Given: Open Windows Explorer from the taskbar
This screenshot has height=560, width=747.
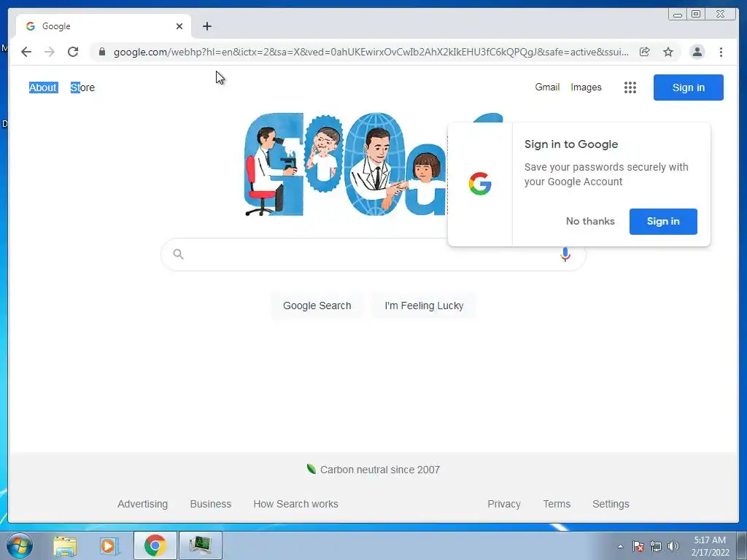Looking at the screenshot, I should coord(65,545).
